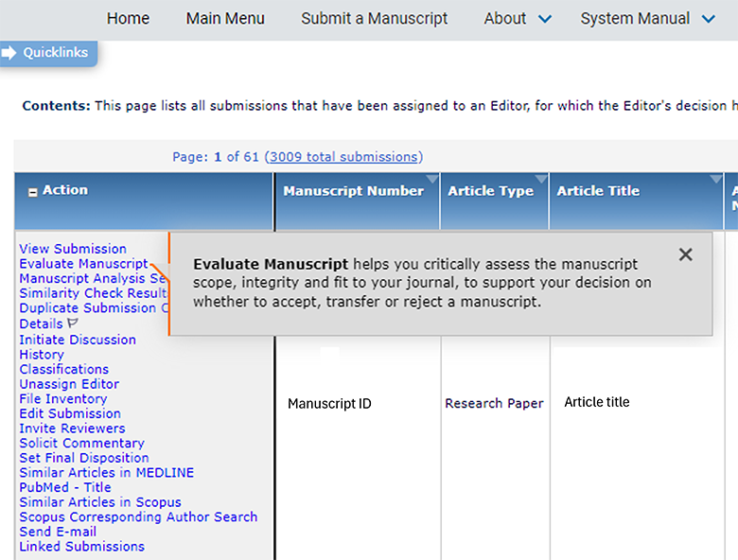Open Article Title column sort triangle

(x=716, y=179)
